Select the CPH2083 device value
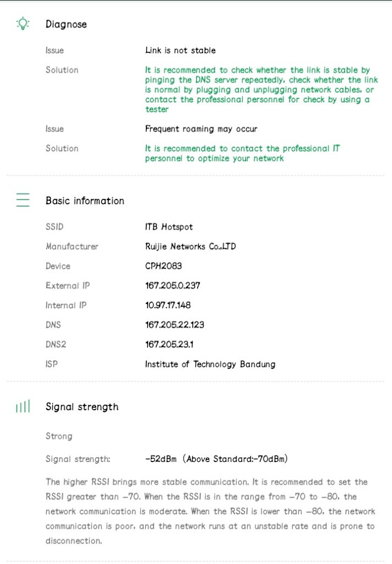The height and width of the screenshot is (564, 392). [x=164, y=266]
